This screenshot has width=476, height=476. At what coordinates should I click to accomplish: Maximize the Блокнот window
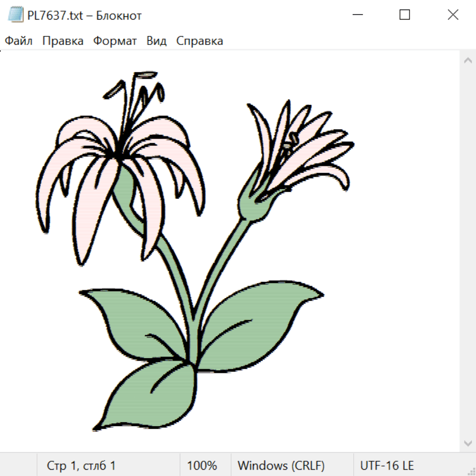click(405, 15)
